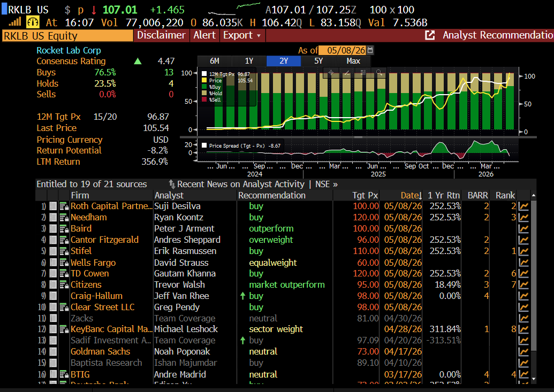554x392 pixels.
Task: Open locked spreadsheet icon for BTIG
Action: tap(64, 374)
